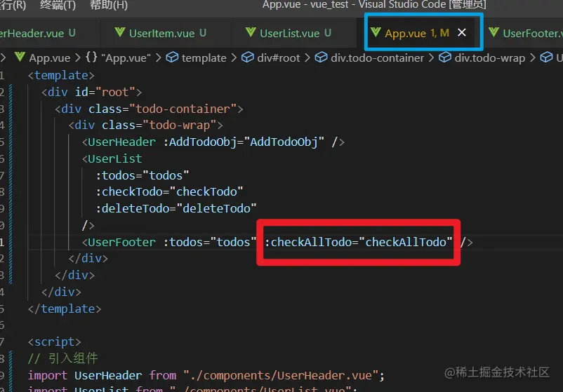Image resolution: width=563 pixels, height=392 pixels.
Task: Click the UserFooter component tag
Action: (121, 243)
